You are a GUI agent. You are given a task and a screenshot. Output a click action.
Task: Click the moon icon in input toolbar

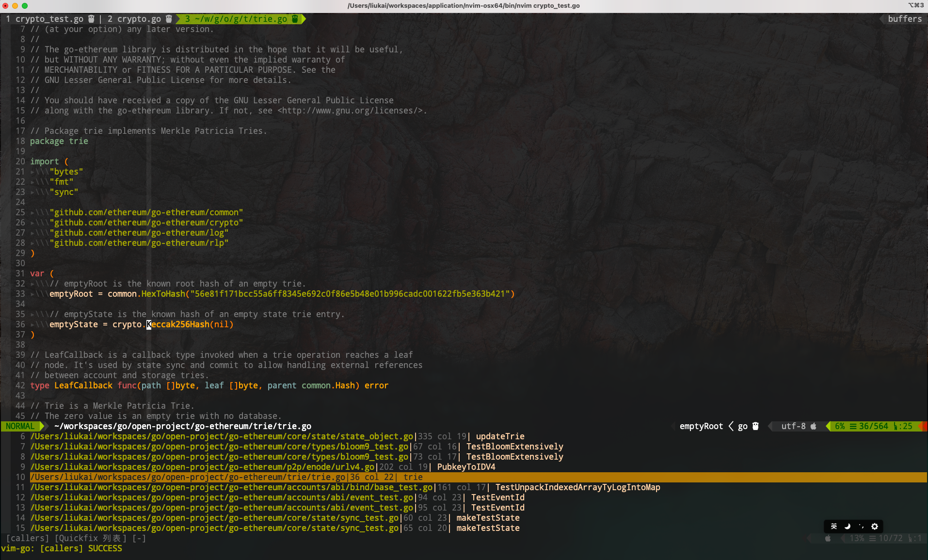[848, 527]
